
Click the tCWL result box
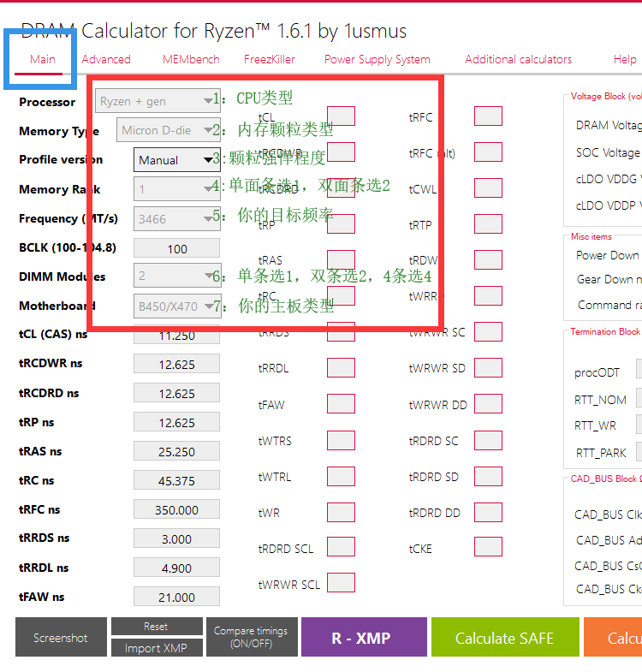[488, 187]
